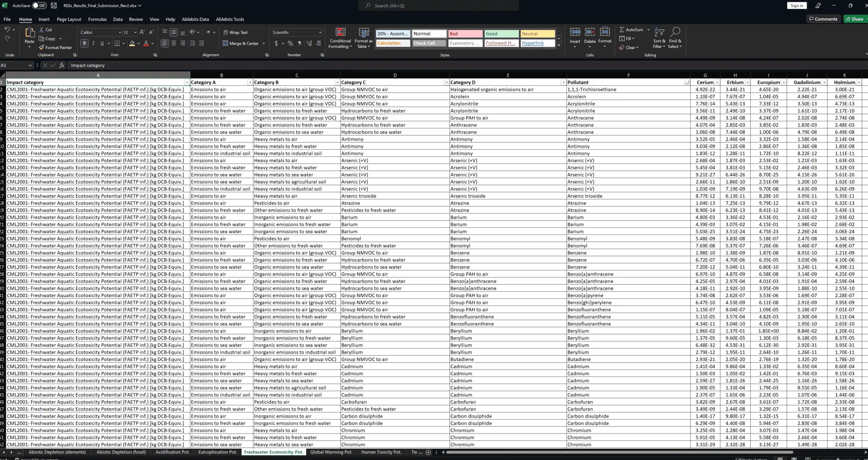Open the Font name dropdown

(119, 32)
